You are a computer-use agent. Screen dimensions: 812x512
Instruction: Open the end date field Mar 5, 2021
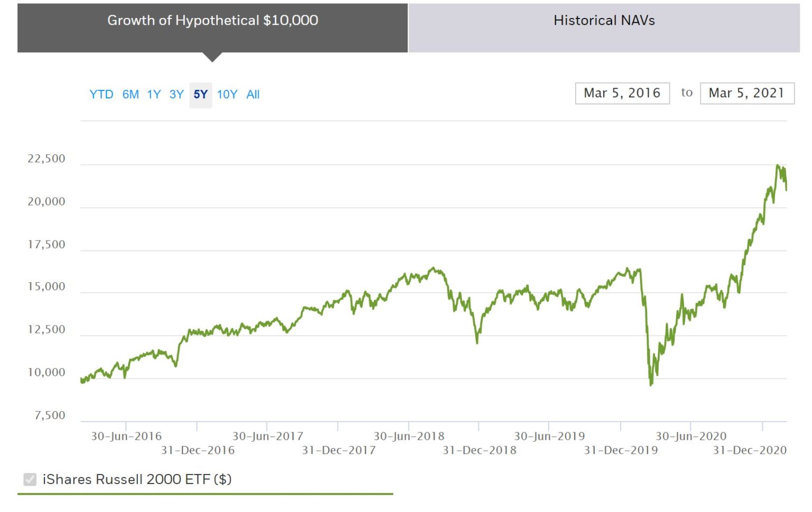746,94
